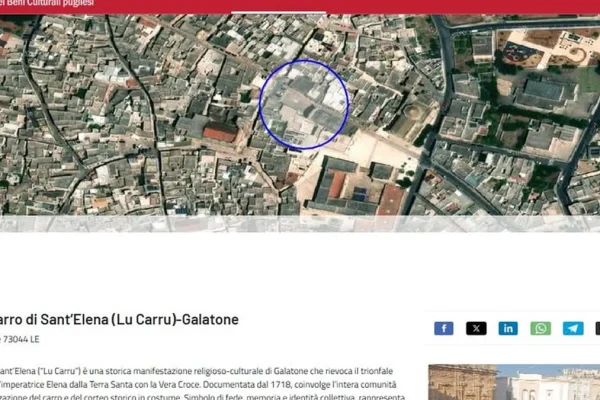600x400 pixels.
Task: Share the page on LinkedIn
Action: tap(508, 328)
